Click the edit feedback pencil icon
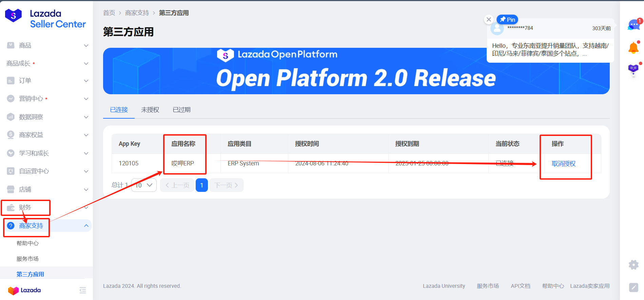 [633, 287]
